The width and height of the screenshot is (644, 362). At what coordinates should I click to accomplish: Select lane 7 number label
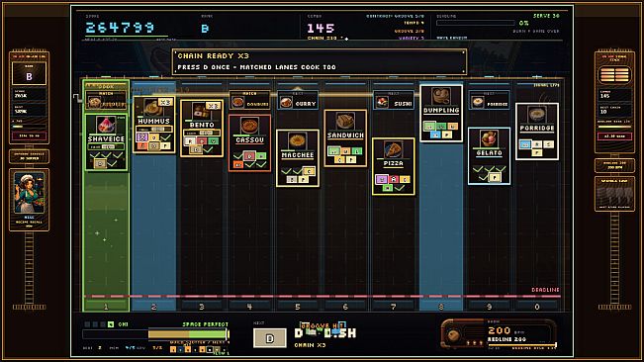point(394,307)
